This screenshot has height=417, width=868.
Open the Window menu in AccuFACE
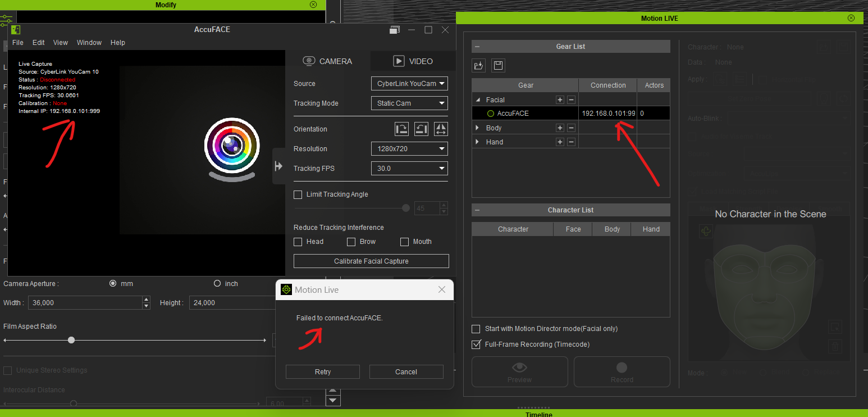[x=89, y=43]
